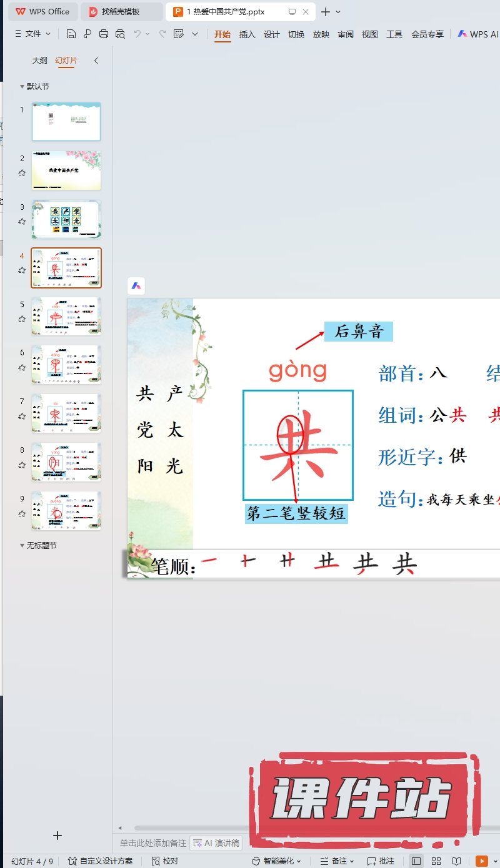Expand the 文件 menu dropdown
500x868 pixels.
(x=32, y=34)
